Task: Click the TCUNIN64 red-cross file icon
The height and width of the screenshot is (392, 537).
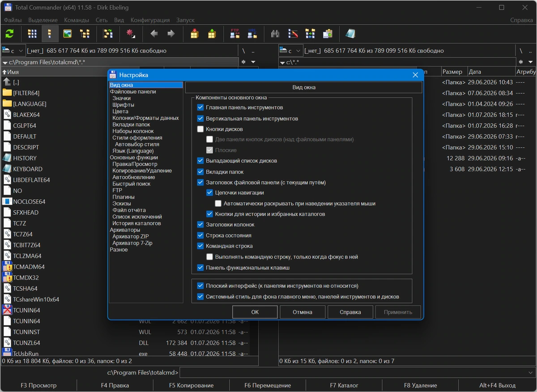Action: coord(7,310)
